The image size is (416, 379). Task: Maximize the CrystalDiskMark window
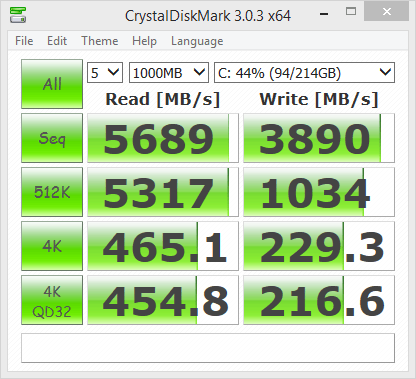click(351, 12)
